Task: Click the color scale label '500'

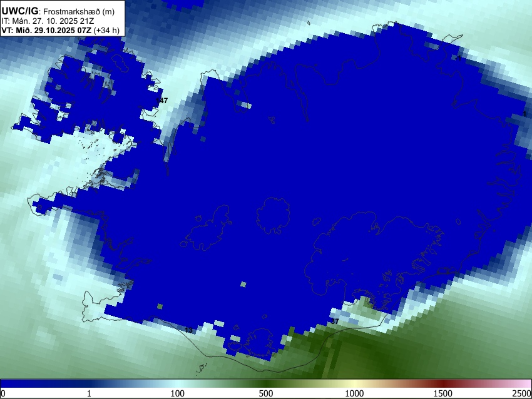Action: pyautogui.click(x=266, y=393)
